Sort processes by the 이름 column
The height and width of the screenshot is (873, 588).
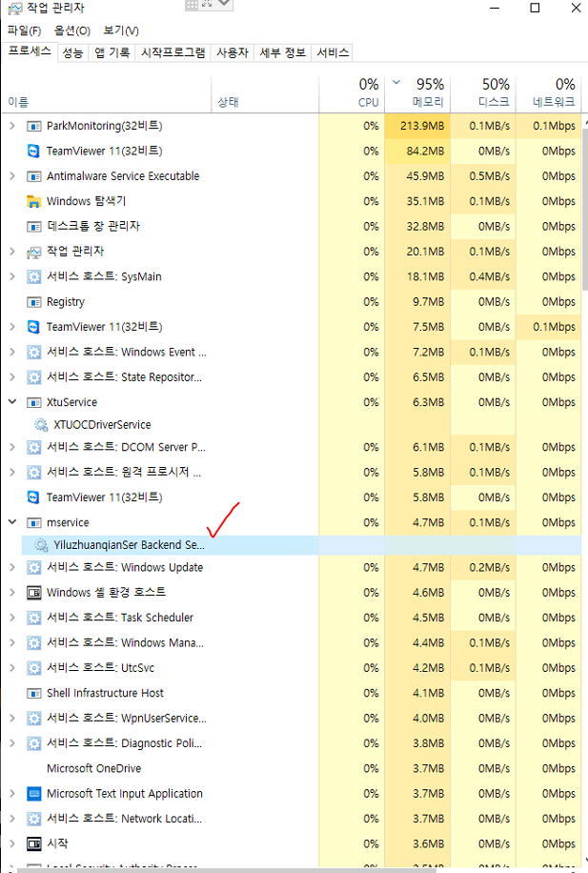(x=107, y=94)
